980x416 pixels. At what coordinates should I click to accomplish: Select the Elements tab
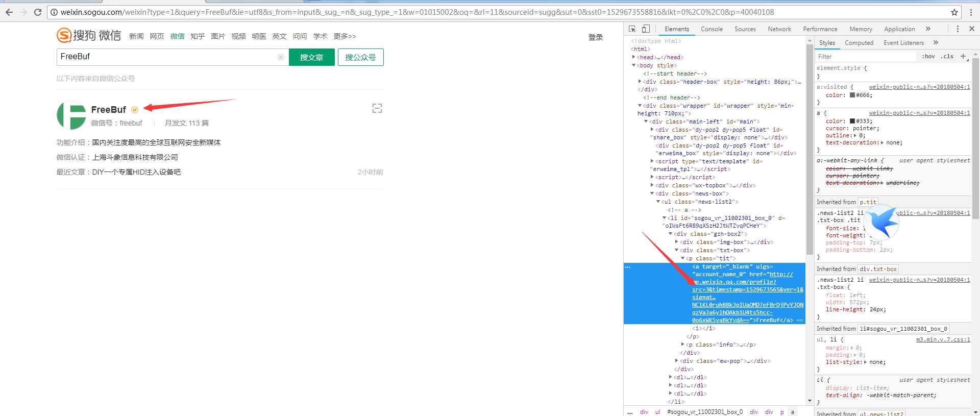(x=677, y=29)
